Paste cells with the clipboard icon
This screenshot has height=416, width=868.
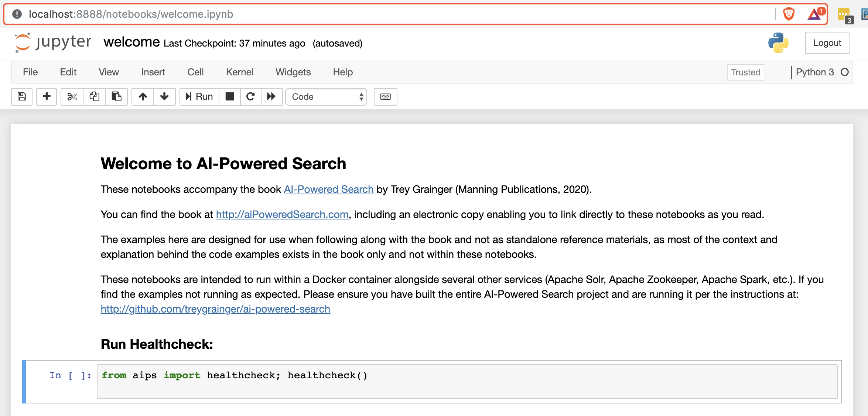[117, 96]
